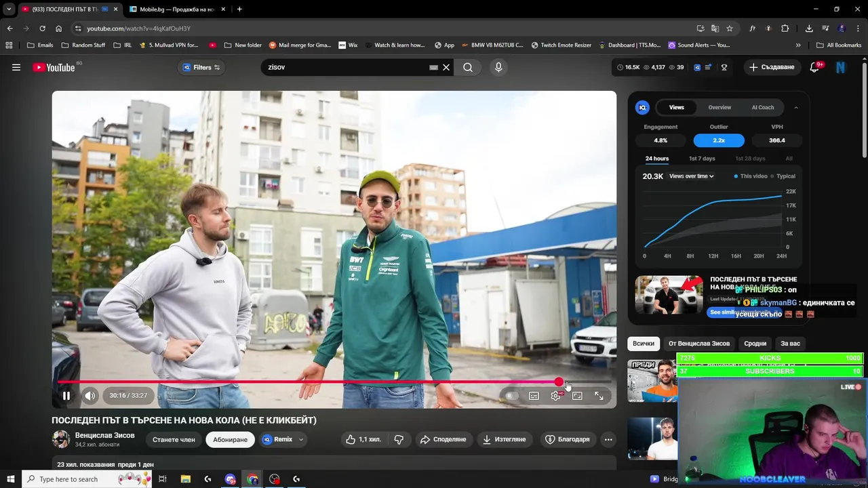868x488 pixels.
Task: Open the Windows Start menu
Action: click(10, 479)
